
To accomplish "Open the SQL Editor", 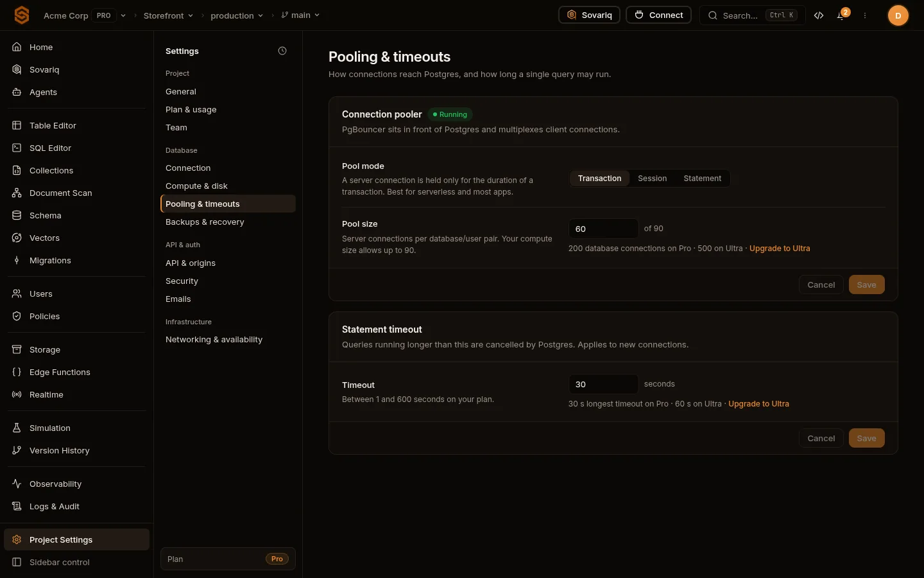I will 77,148.
